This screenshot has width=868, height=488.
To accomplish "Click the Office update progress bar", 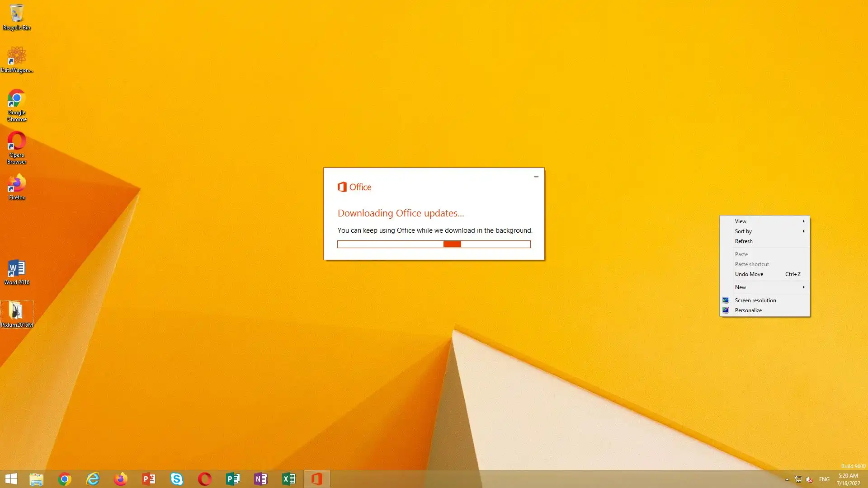I will [x=434, y=244].
